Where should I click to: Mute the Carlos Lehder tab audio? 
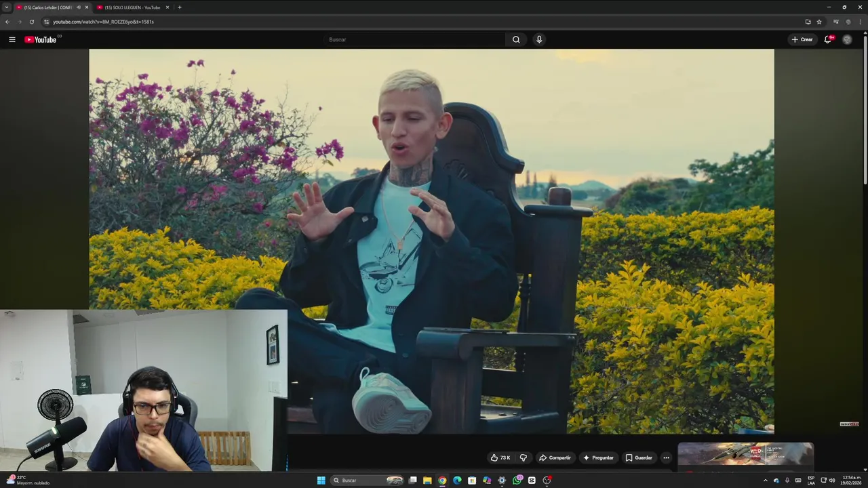click(79, 7)
